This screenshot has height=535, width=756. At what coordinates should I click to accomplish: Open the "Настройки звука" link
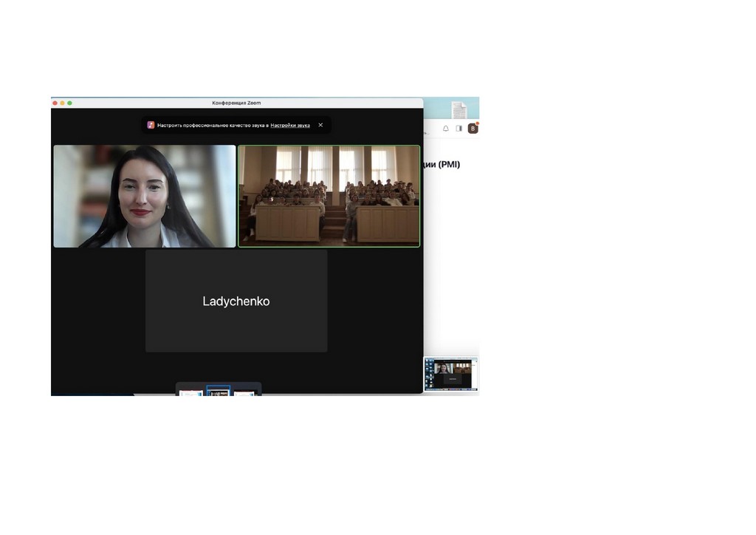click(x=290, y=126)
